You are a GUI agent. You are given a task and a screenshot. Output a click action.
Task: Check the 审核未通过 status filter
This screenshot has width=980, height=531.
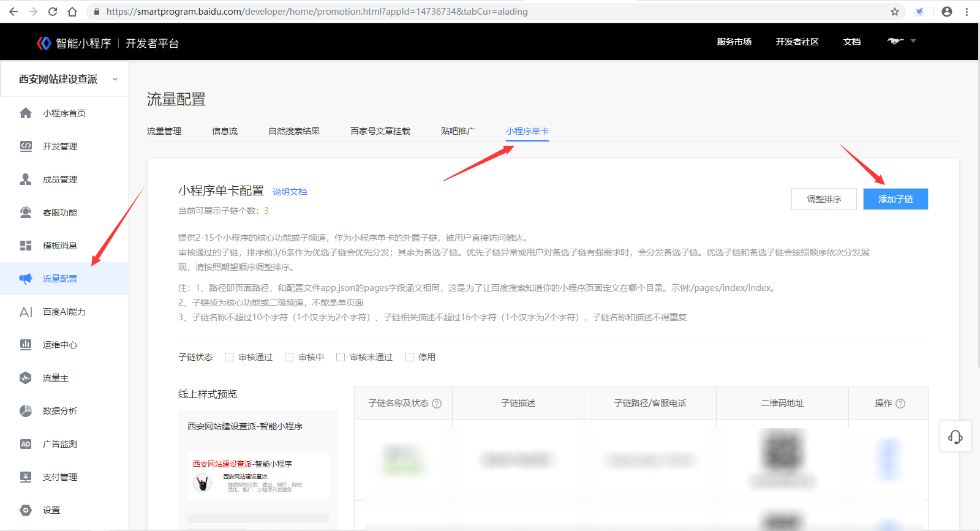tap(341, 357)
